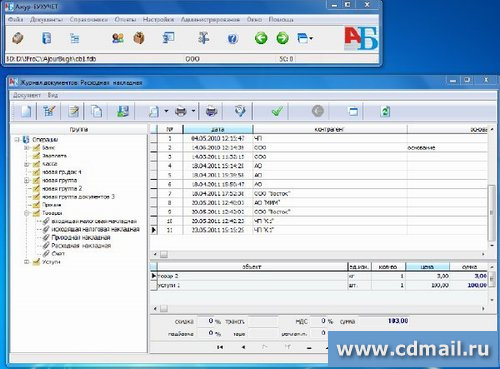Image resolution: width=500 pixels, height=369 pixels.
Task: Click the green back arrow icon
Action: [261, 38]
